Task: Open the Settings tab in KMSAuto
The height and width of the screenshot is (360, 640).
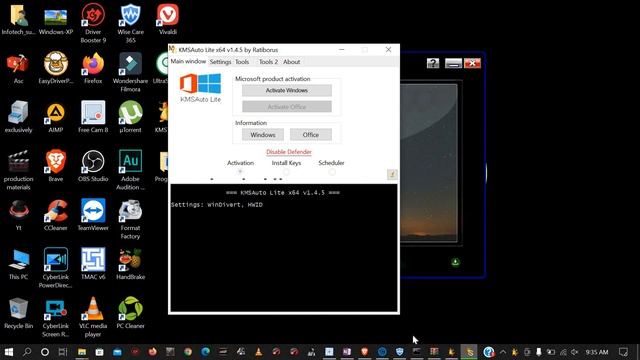Action: pyautogui.click(x=220, y=62)
